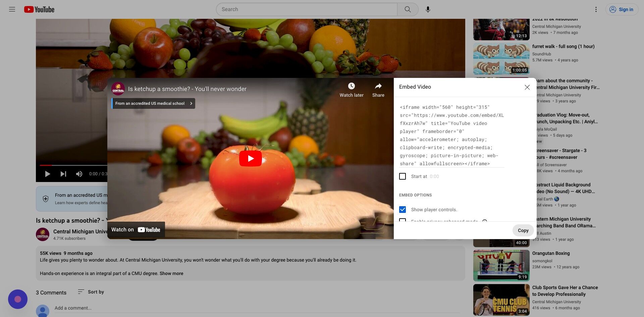644x317 pixels.
Task: Open furret walk full song title
Action: 563,46
